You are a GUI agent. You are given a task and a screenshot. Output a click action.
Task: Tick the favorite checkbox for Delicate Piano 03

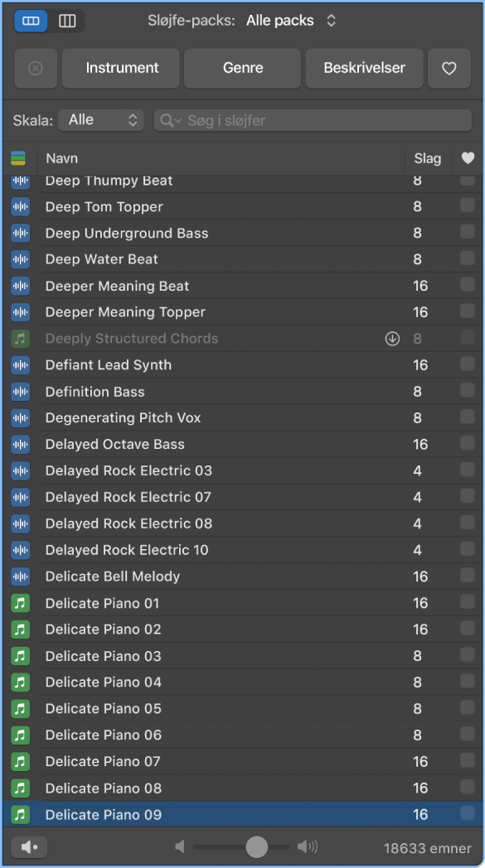[468, 655]
